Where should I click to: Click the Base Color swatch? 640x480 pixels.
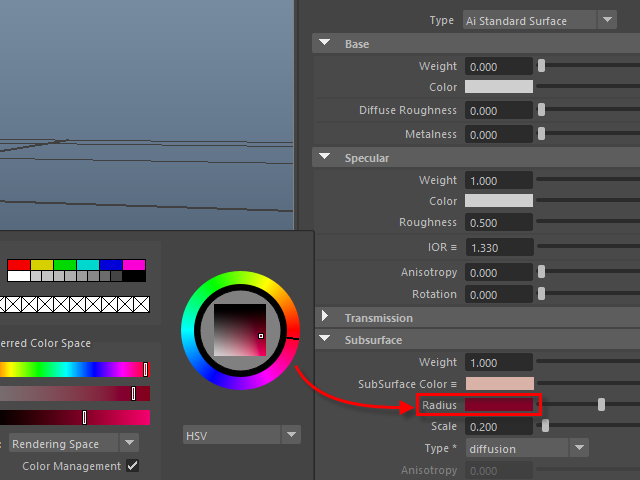point(499,87)
